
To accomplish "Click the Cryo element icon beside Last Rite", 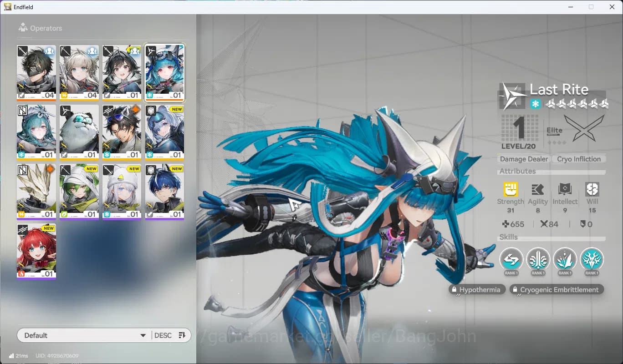I will [x=536, y=104].
